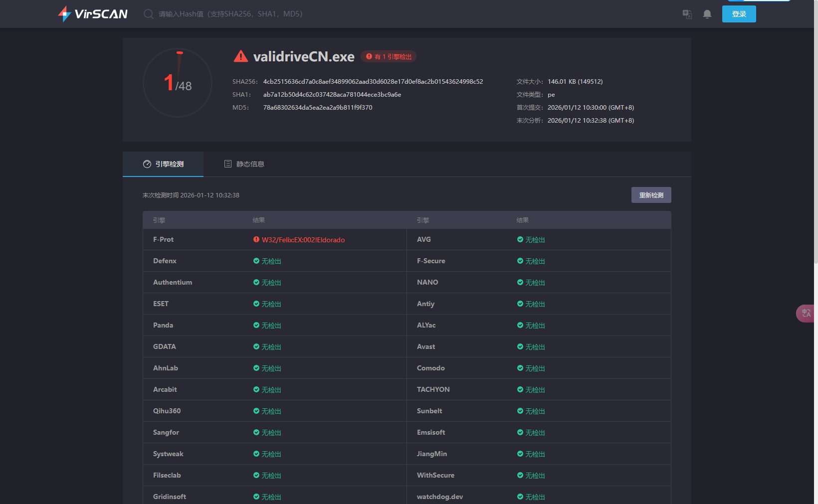Click the 有1引擎检出 detection badge
This screenshot has width=818, height=504.
(x=389, y=57)
